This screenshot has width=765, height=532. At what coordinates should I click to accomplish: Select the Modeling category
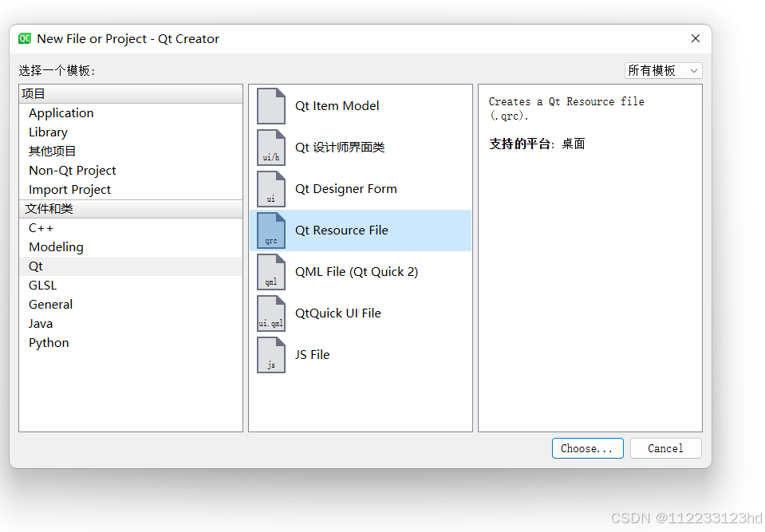click(x=130, y=246)
